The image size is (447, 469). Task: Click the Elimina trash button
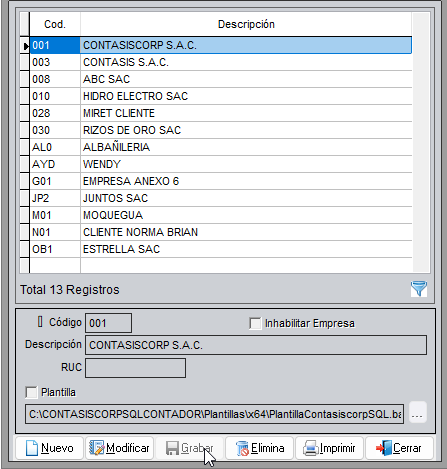point(259,448)
